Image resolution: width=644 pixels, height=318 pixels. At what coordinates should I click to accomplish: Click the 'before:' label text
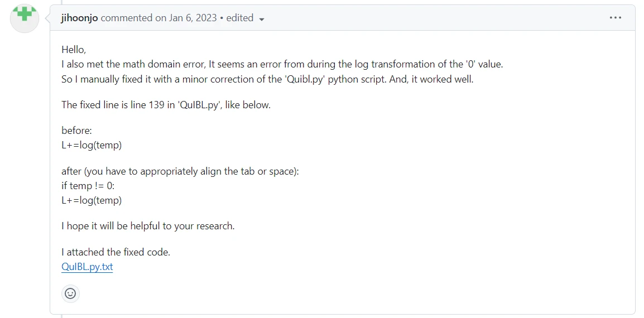click(76, 131)
